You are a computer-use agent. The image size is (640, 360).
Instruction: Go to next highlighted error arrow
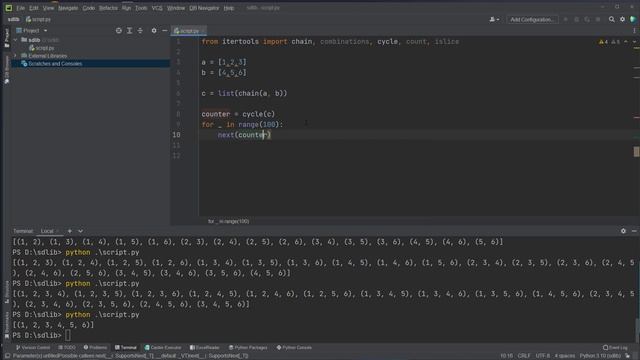click(634, 42)
